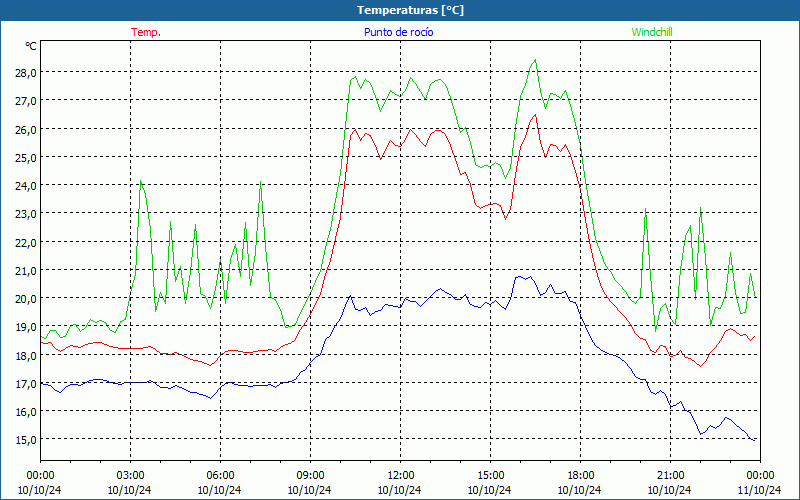Click the 18:00 time axis label

click(581, 476)
